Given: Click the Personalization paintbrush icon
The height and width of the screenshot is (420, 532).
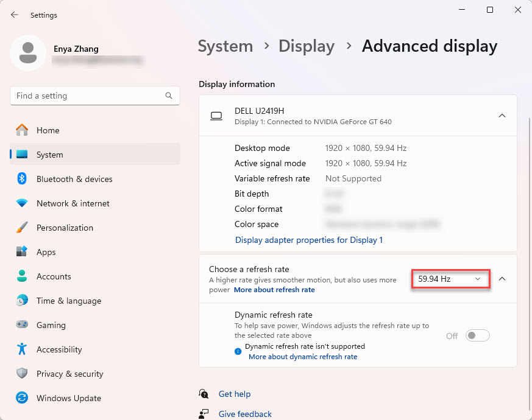Looking at the screenshot, I should pyautogui.click(x=22, y=228).
